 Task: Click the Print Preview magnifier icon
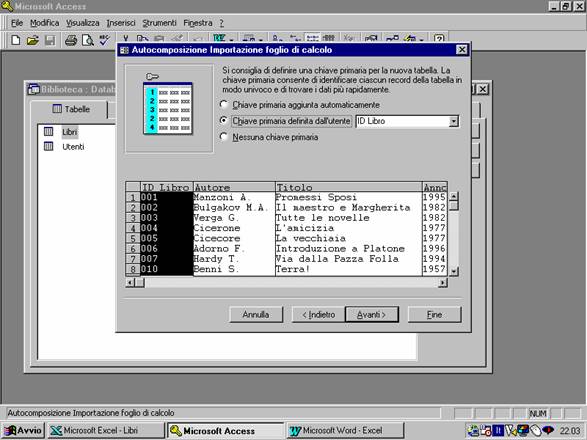point(88,40)
